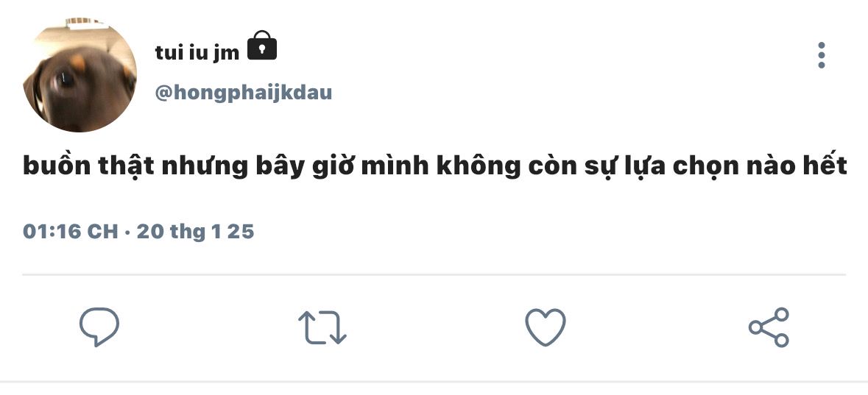Open the three-dot more options menu
Viewport: 868px width, 395px height.
pos(822,54)
